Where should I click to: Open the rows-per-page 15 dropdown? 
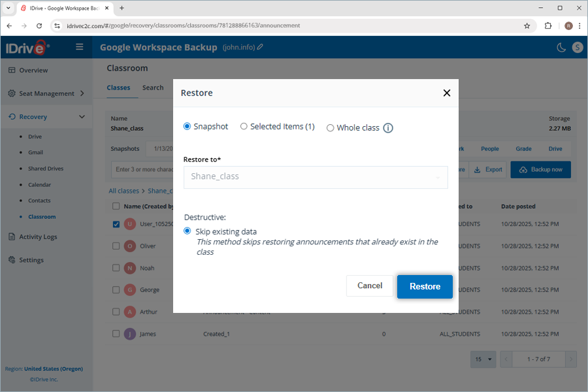pyautogui.click(x=483, y=359)
